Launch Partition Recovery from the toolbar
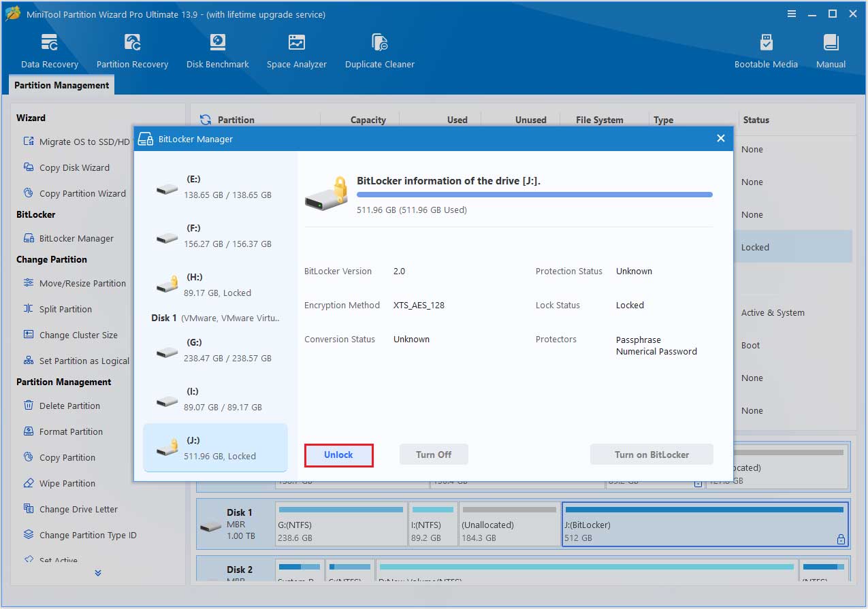 tap(132, 51)
